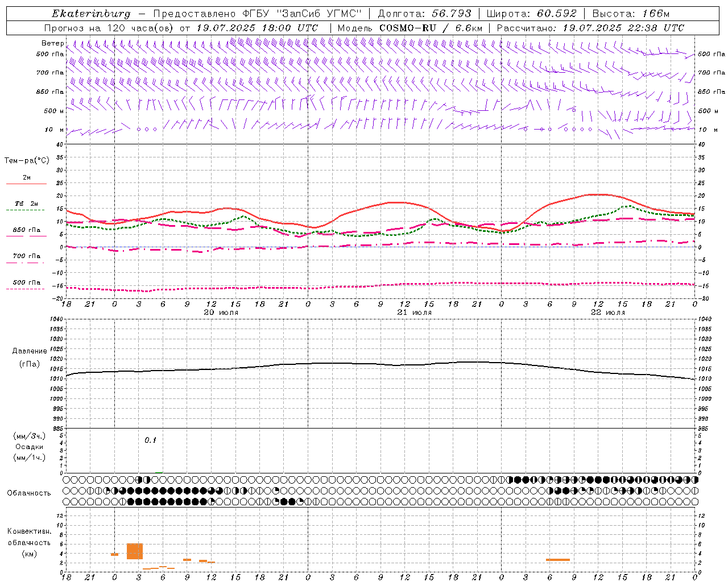Image resolution: width=728 pixels, height=582 pixels.
Task: Click the 2м temperature legend entry
Action: [x=27, y=177]
